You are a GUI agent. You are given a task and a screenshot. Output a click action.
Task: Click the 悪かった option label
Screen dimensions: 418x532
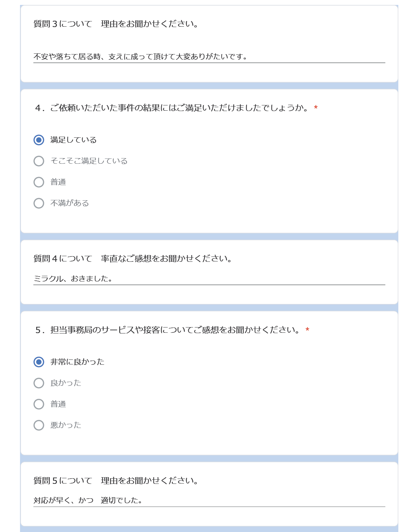[x=66, y=425]
